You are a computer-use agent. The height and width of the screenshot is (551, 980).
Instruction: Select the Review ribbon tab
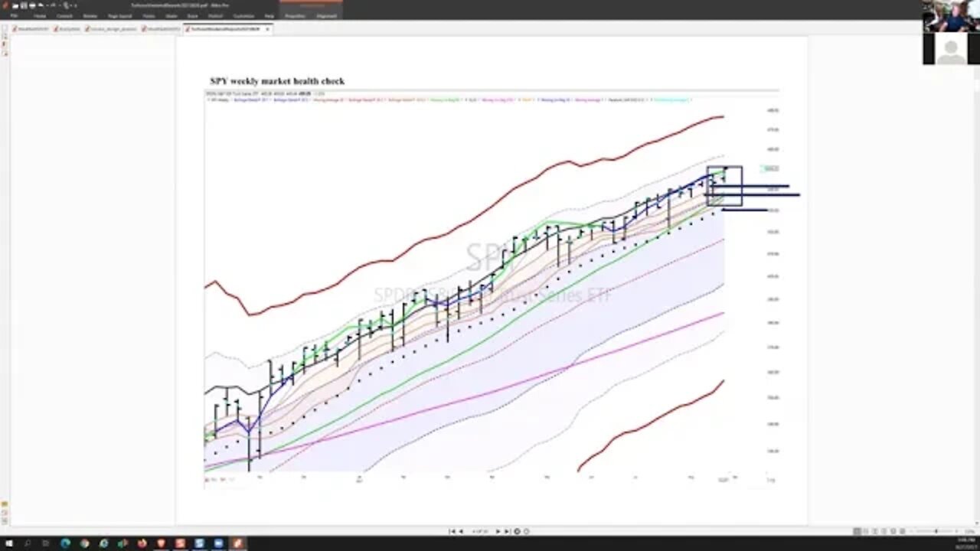[90, 15]
